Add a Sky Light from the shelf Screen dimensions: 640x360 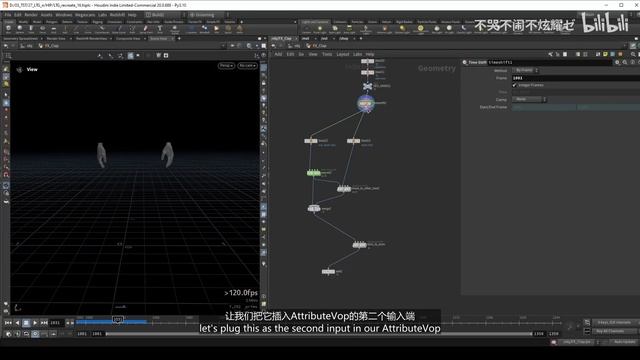(x=437, y=29)
